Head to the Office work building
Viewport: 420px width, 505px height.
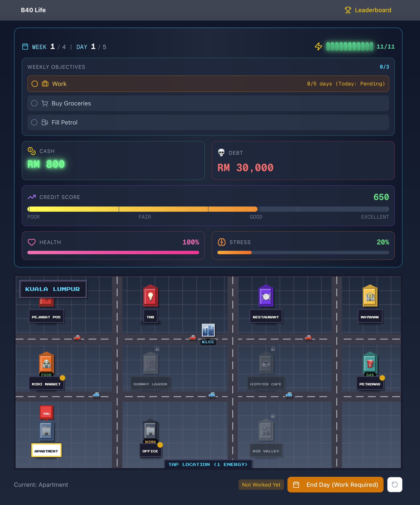click(150, 430)
